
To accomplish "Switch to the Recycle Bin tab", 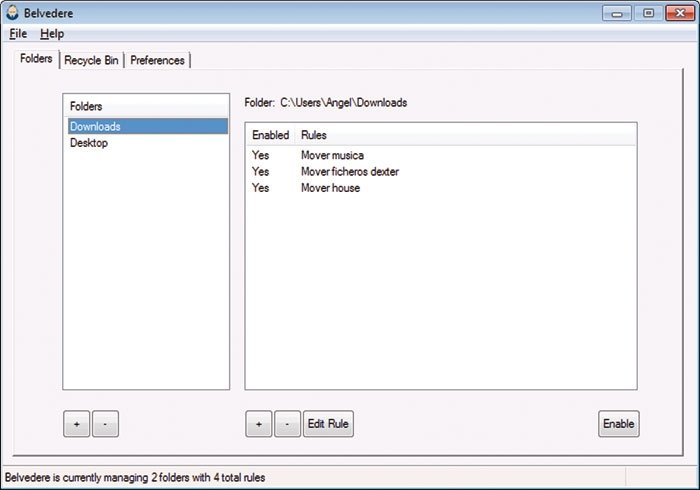I will (92, 60).
